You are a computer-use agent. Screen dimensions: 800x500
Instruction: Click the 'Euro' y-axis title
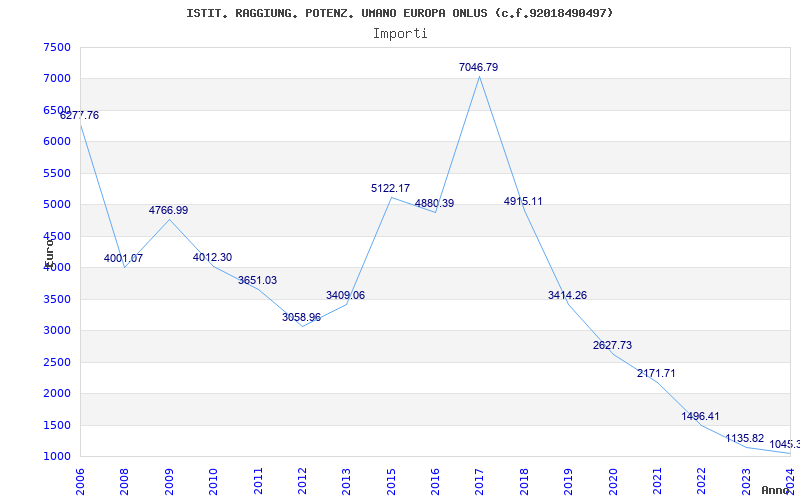pyautogui.click(x=49, y=253)
